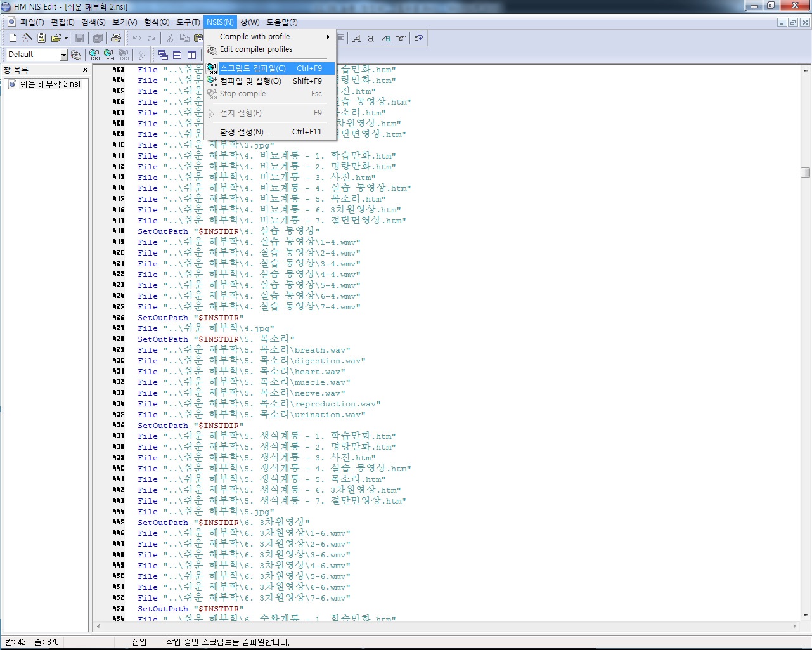This screenshot has height=650, width=812.
Task: Click the word wrap toggle icon
Action: tap(418, 38)
